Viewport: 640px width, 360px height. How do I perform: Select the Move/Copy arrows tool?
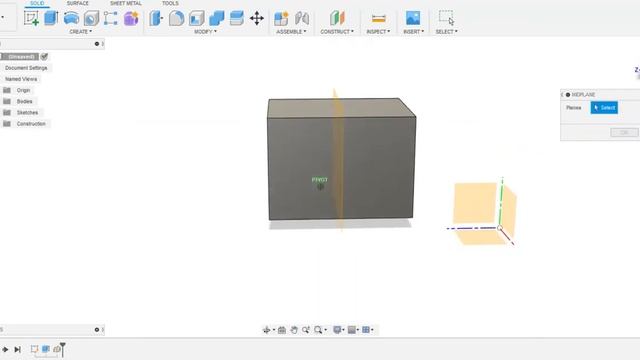257,18
